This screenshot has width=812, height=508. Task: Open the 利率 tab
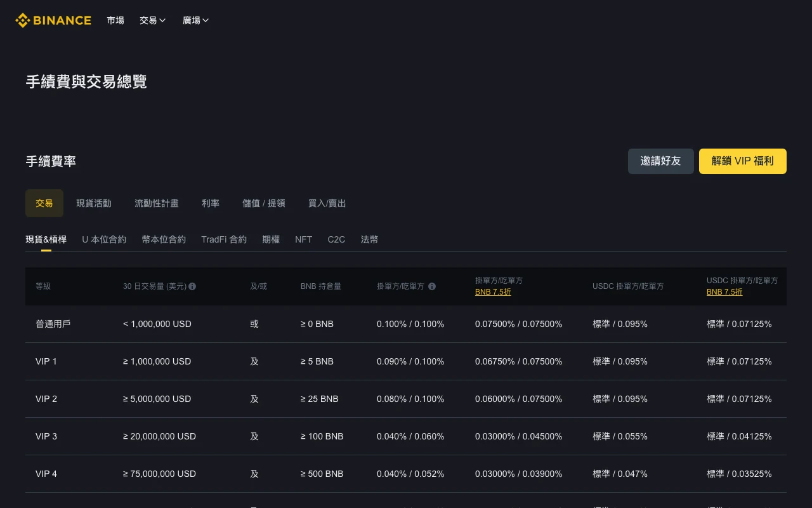click(x=211, y=203)
